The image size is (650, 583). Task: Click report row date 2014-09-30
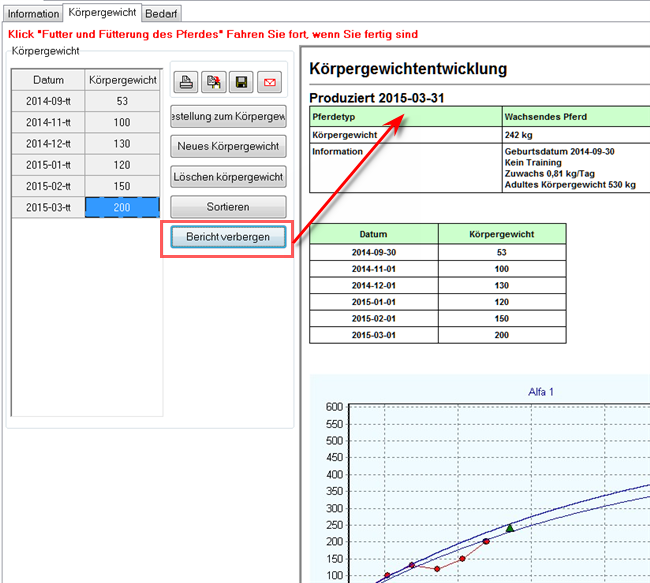[x=374, y=253]
